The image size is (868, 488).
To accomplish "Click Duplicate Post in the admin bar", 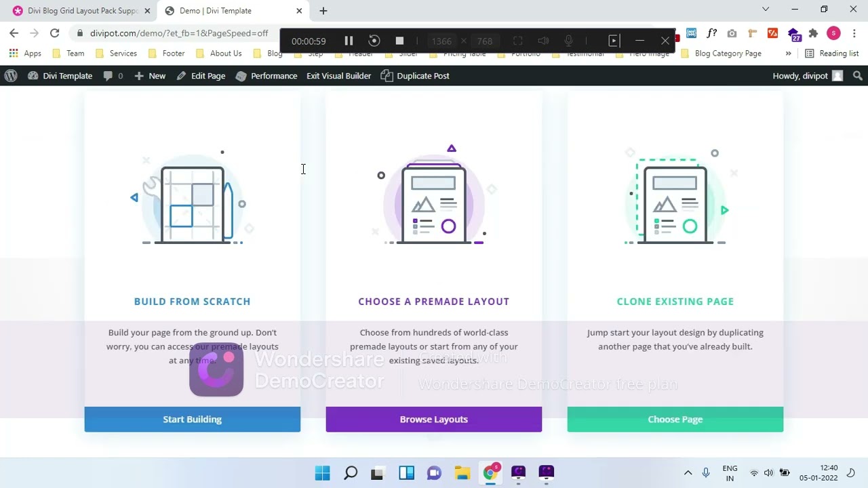I will (x=415, y=76).
